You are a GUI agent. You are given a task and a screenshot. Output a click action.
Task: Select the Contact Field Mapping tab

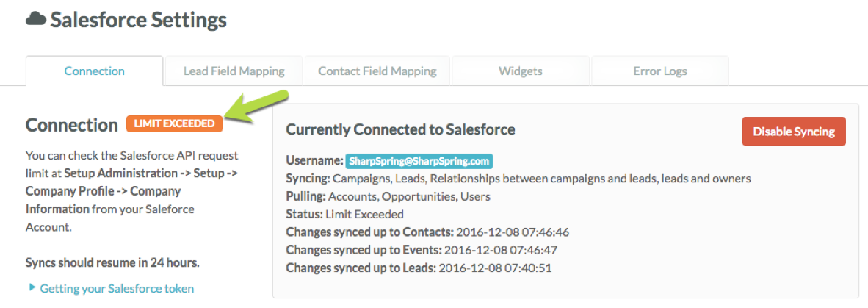click(x=377, y=71)
